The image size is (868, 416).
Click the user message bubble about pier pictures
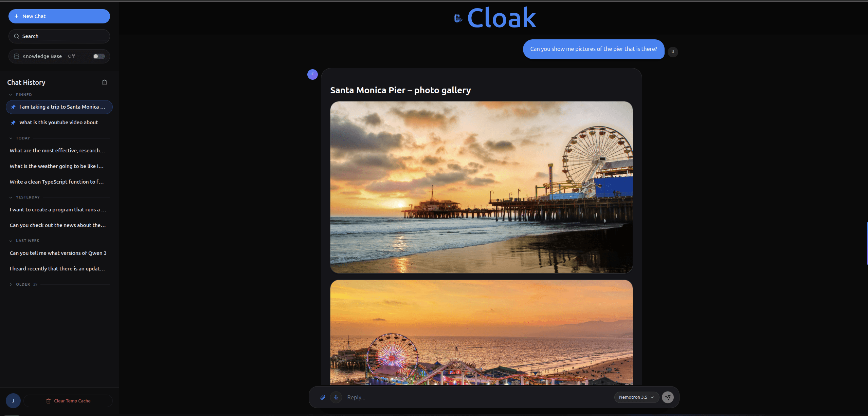coord(594,49)
